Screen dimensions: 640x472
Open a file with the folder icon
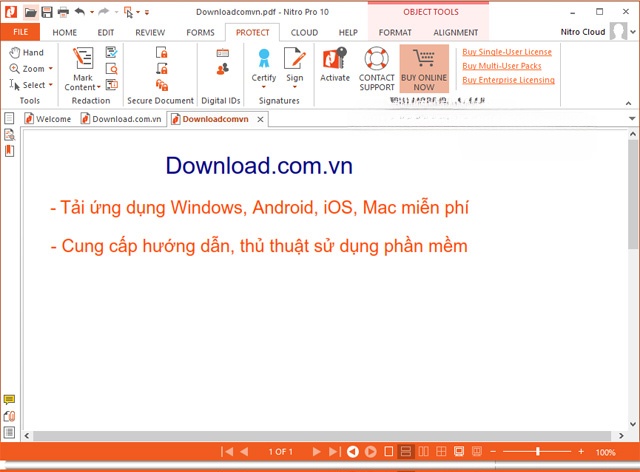click(x=31, y=12)
